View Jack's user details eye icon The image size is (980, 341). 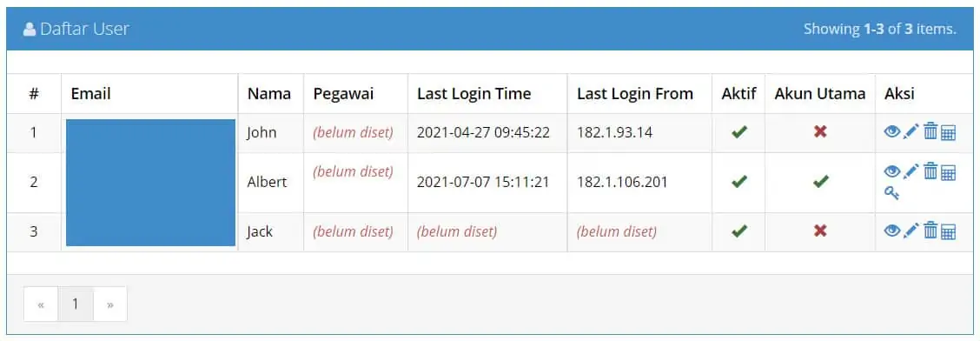[892, 231]
